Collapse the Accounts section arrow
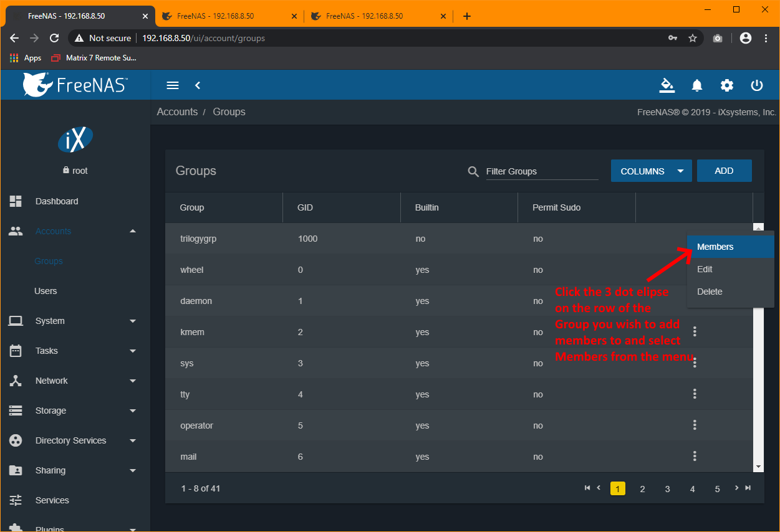The image size is (780, 532). point(133,231)
